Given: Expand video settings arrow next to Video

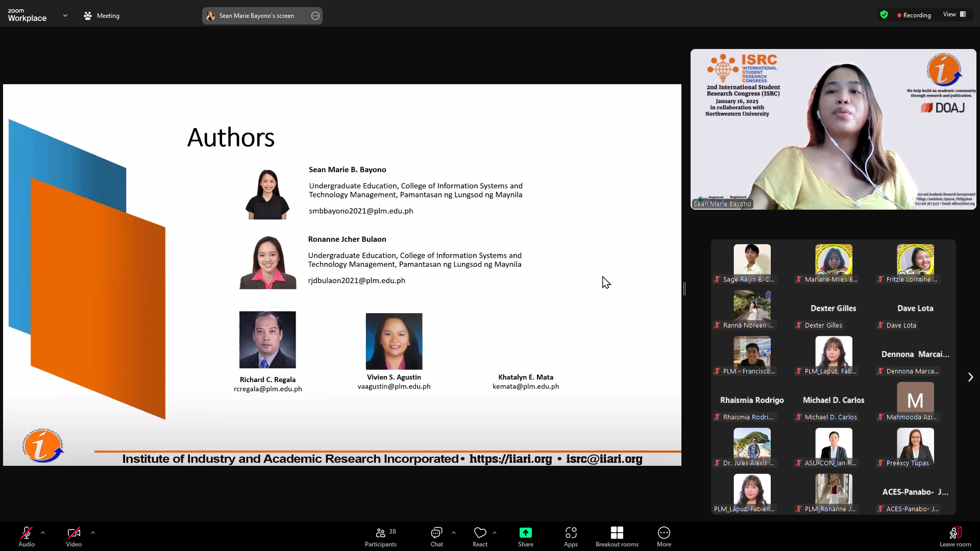Looking at the screenshot, I should pos(93,533).
